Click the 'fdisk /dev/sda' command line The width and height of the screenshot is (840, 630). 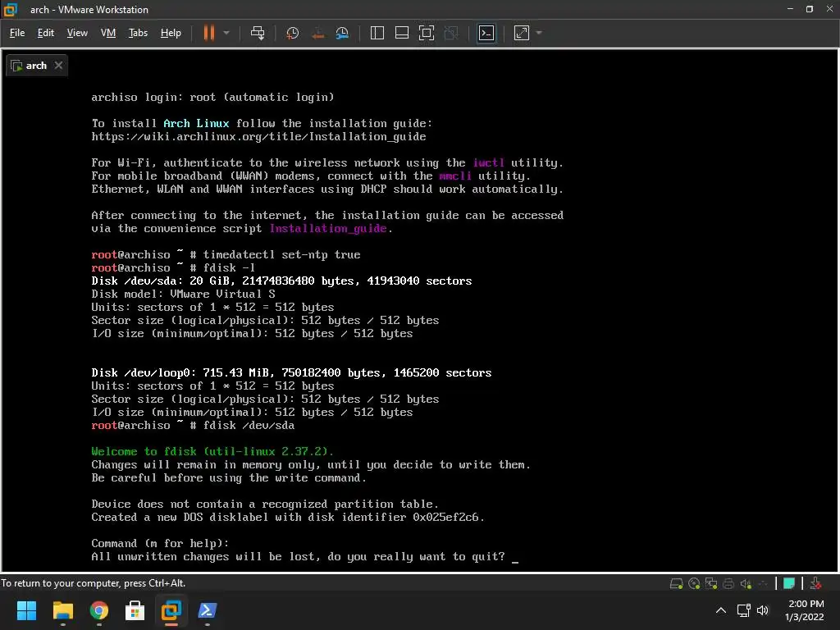193,426
